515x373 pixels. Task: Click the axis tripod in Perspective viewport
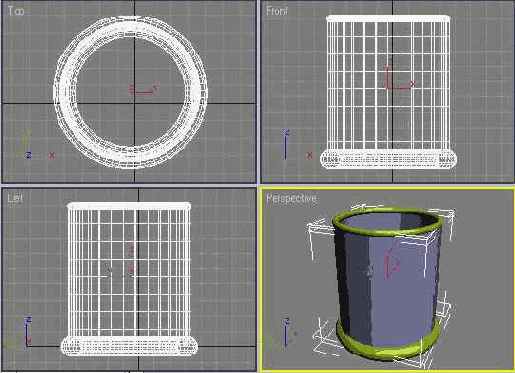(x=288, y=332)
